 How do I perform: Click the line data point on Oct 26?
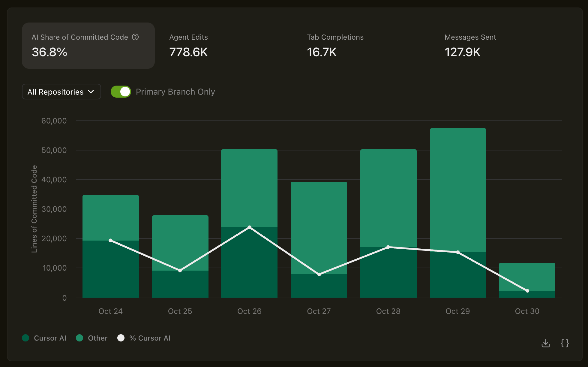(x=250, y=227)
